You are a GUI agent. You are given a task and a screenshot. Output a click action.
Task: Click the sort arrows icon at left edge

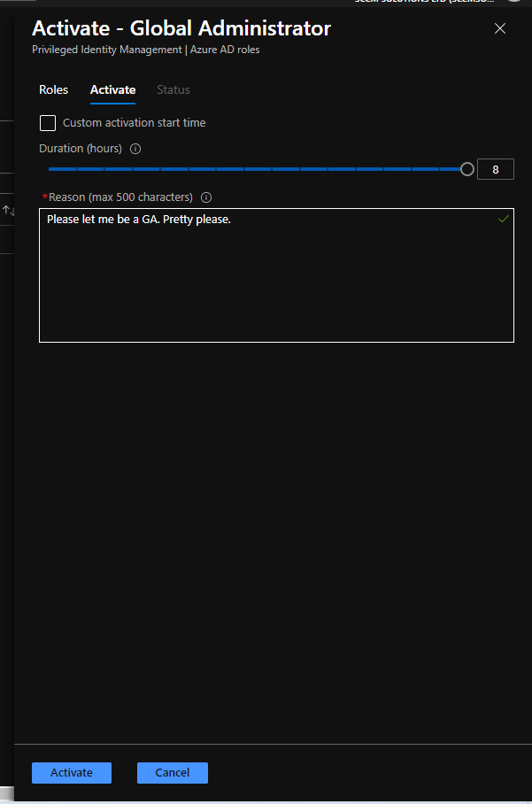tap(7, 210)
